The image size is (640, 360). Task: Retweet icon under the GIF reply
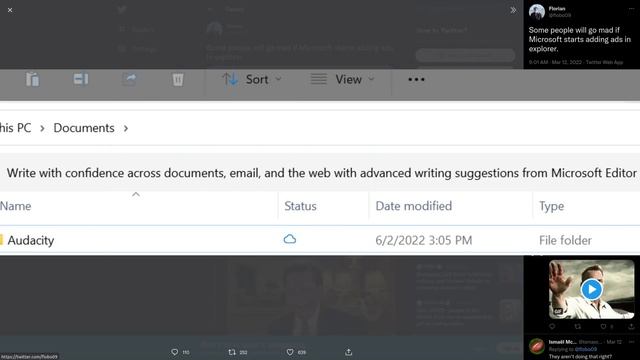tap(578, 326)
